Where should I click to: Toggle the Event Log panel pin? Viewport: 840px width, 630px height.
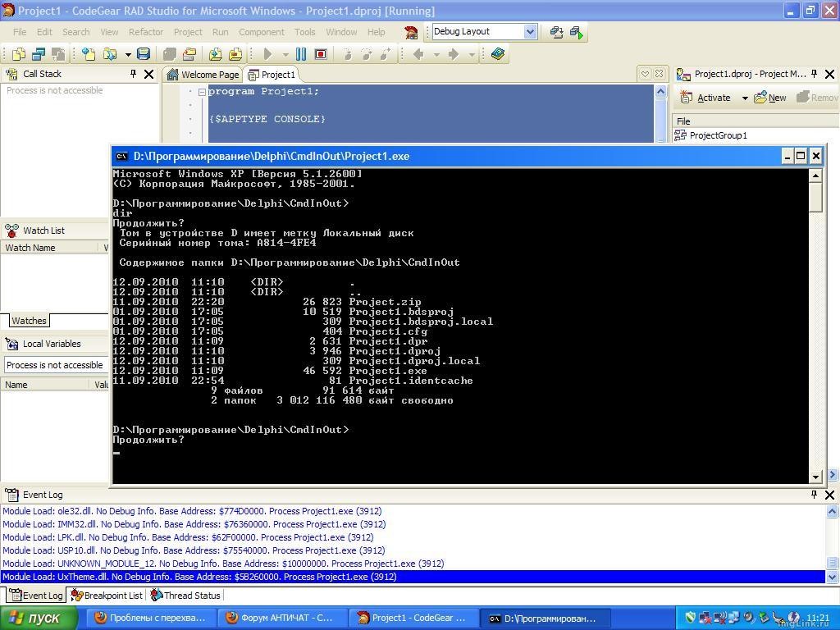tap(814, 495)
